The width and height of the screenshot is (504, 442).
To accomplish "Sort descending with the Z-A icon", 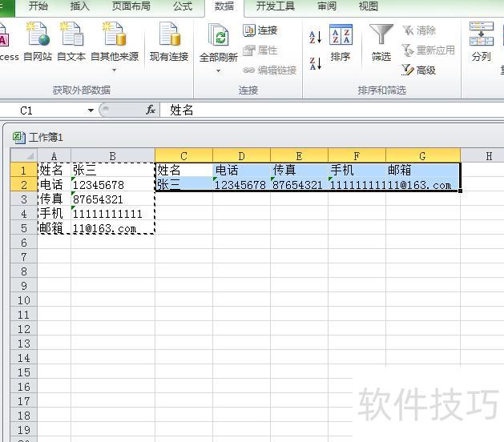I will [316, 63].
